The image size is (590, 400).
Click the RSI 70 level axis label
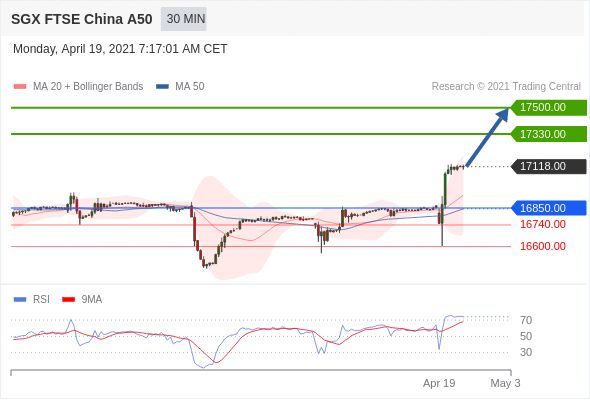526,321
